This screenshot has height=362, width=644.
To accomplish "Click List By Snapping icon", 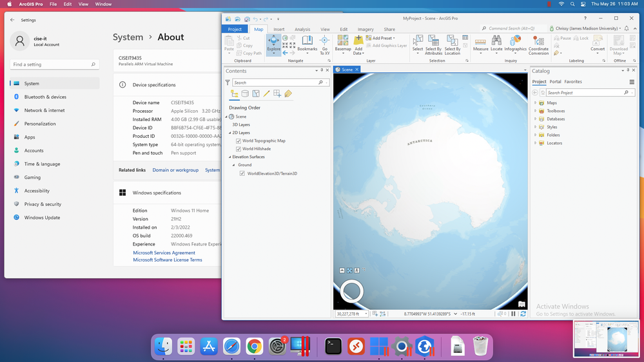I will (277, 94).
